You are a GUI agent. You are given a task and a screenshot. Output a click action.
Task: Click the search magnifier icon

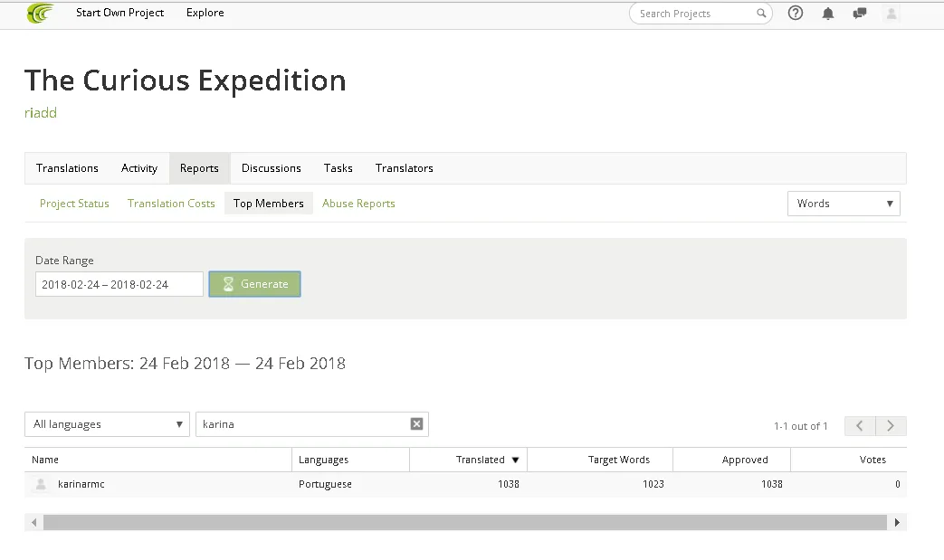click(x=761, y=14)
